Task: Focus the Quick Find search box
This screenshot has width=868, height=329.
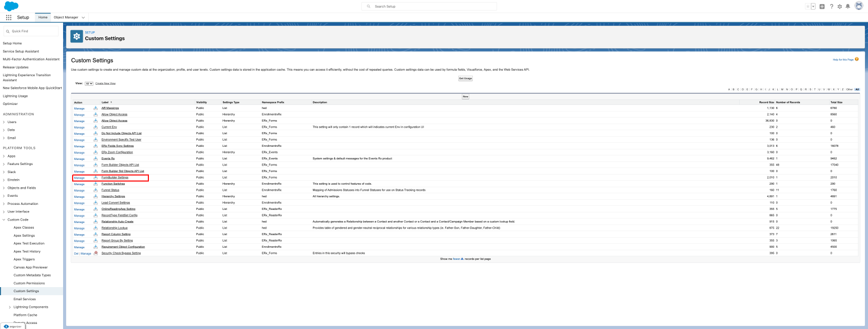Action: click(x=31, y=31)
